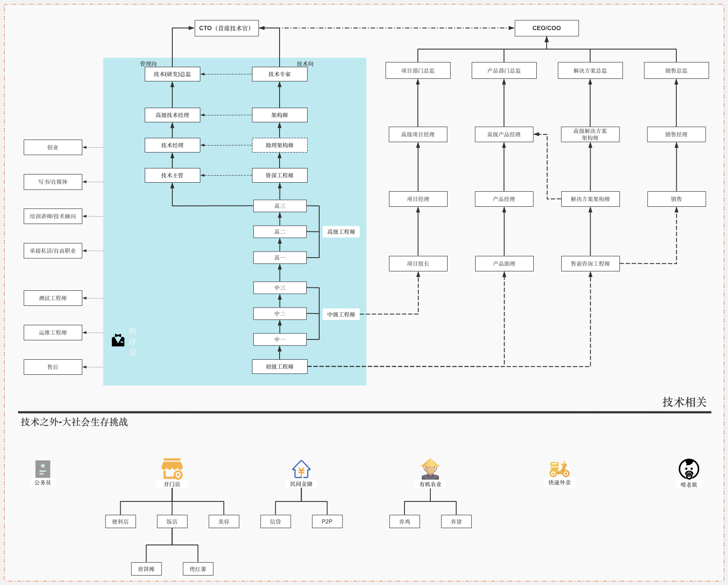Image resolution: width=728 pixels, height=585 pixels.
Task: Click the 公务员 civil servant icon
Action: (x=43, y=469)
